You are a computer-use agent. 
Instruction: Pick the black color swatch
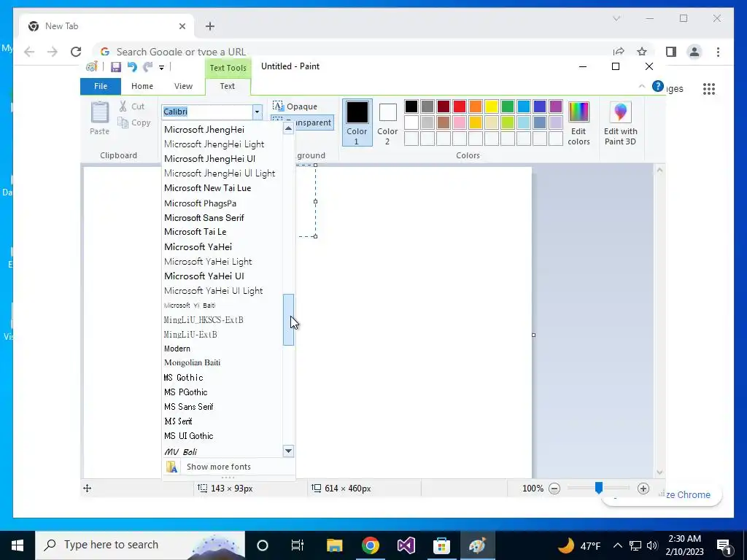(x=411, y=106)
